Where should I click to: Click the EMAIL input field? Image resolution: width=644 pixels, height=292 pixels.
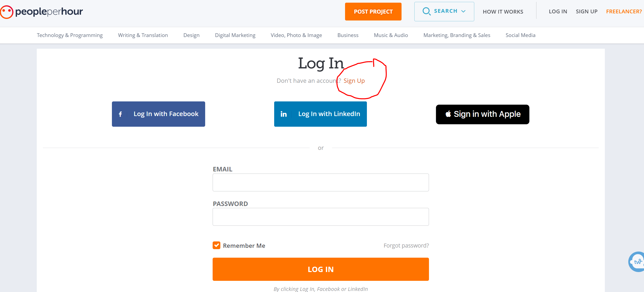click(320, 183)
